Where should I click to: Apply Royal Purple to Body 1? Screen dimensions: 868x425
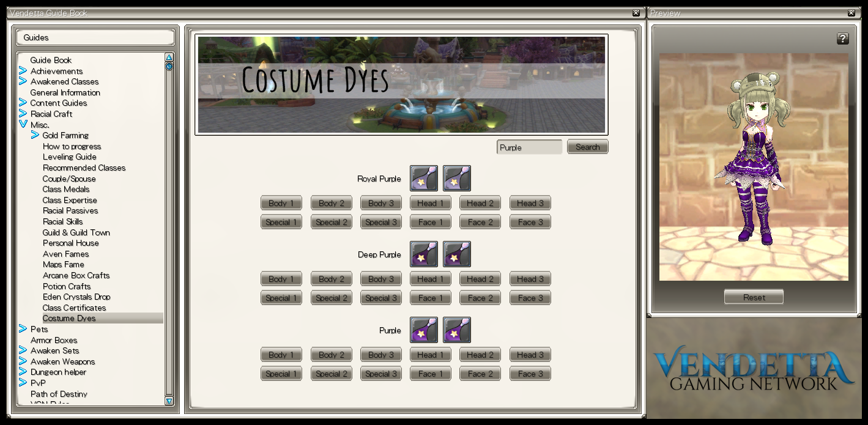281,203
